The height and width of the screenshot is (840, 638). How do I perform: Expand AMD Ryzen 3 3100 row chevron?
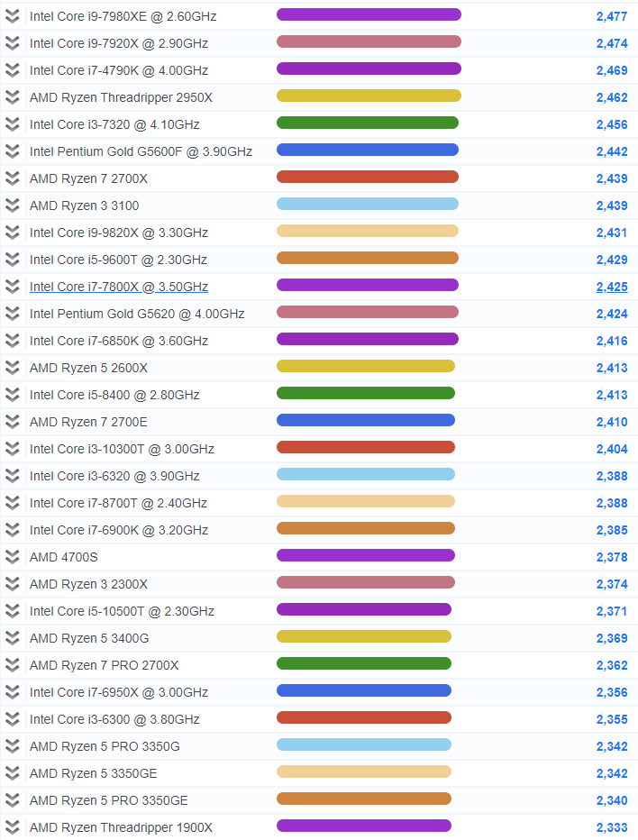point(13,205)
